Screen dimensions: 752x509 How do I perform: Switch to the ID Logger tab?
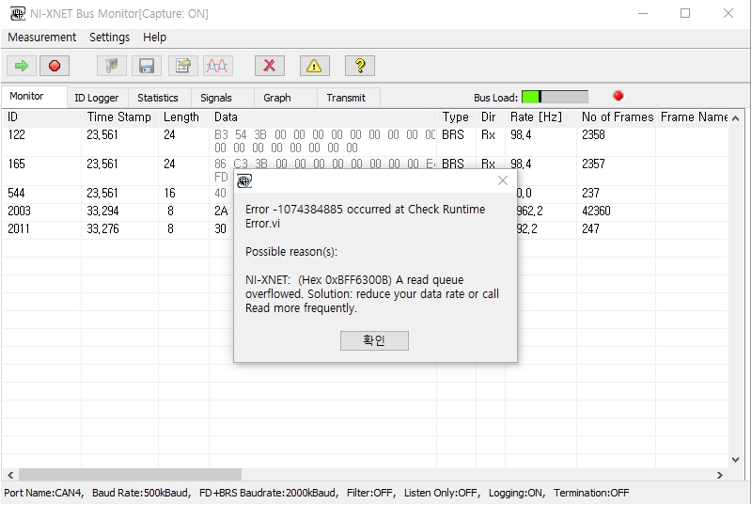click(97, 98)
